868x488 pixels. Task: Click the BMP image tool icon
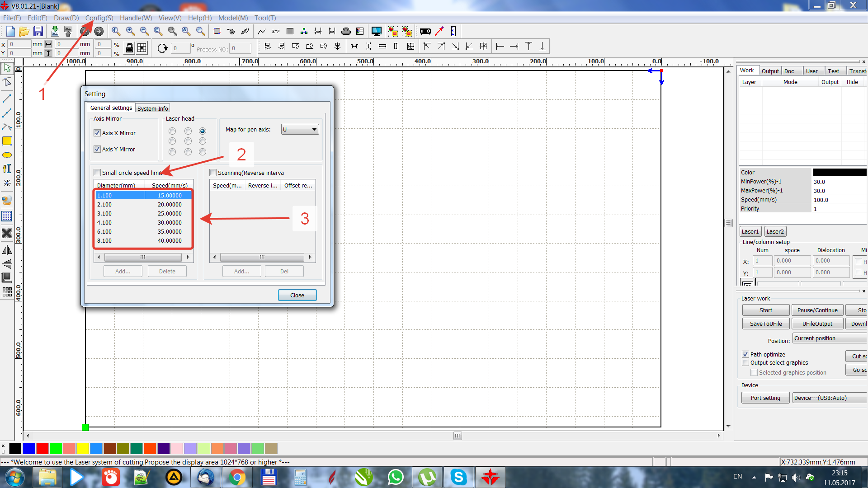tap(276, 31)
